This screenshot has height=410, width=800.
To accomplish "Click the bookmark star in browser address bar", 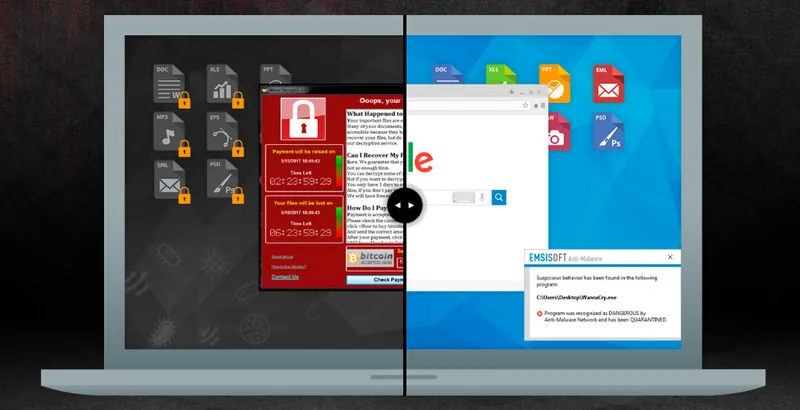I will click(525, 106).
